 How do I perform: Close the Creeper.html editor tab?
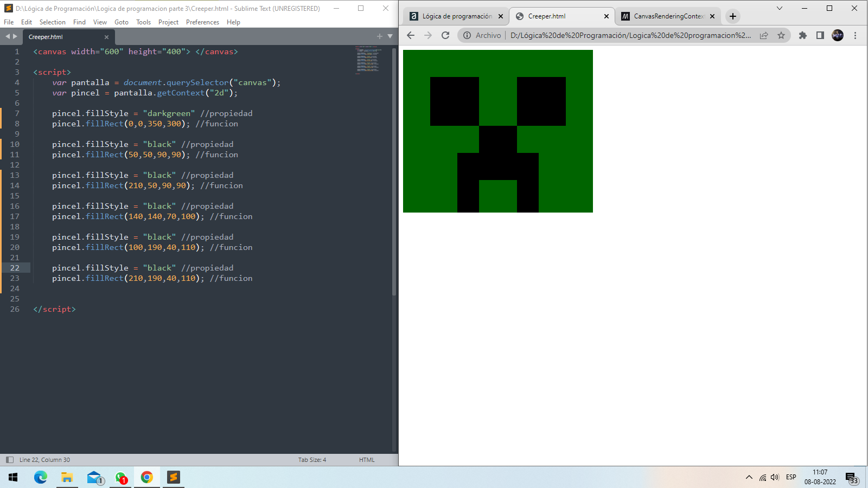[x=106, y=37]
